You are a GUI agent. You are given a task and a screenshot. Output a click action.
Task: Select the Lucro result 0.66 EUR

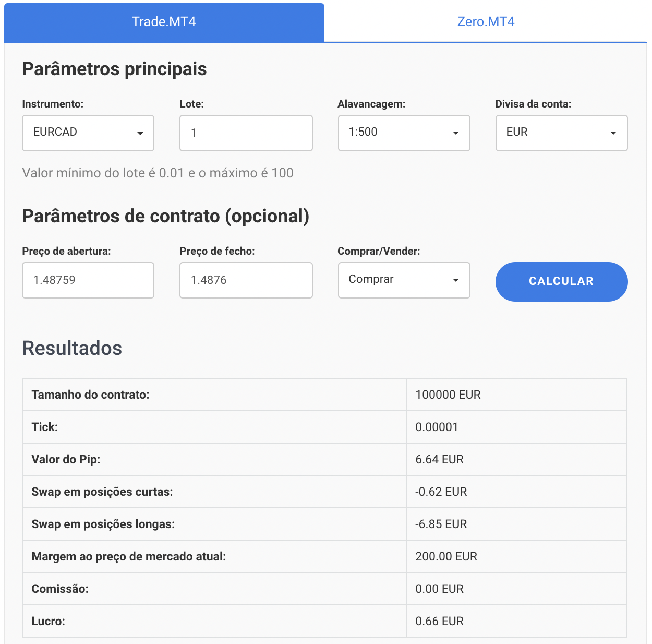tap(440, 621)
